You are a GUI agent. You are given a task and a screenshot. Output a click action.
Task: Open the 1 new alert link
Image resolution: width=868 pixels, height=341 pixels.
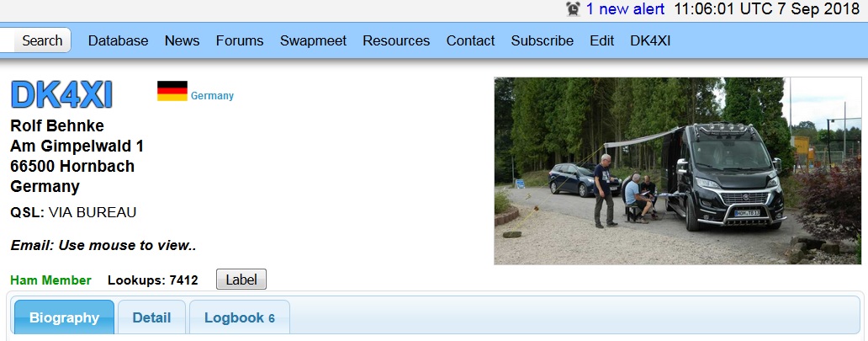click(x=626, y=9)
